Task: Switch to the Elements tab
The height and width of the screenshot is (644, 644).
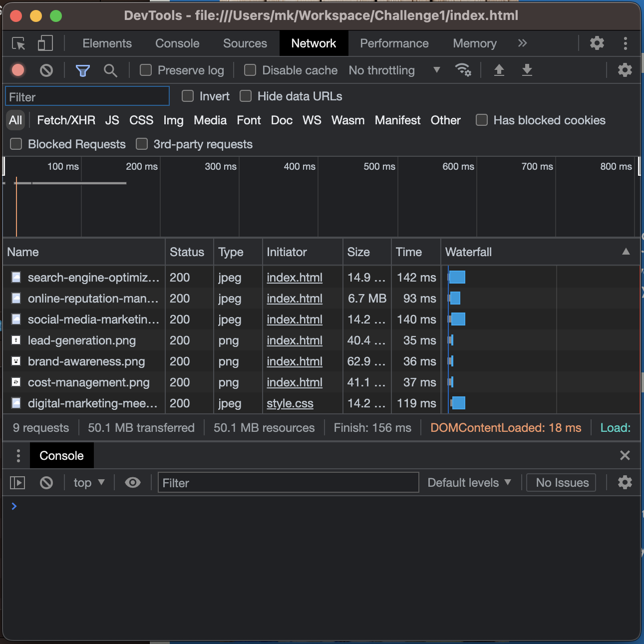Action: click(x=107, y=43)
